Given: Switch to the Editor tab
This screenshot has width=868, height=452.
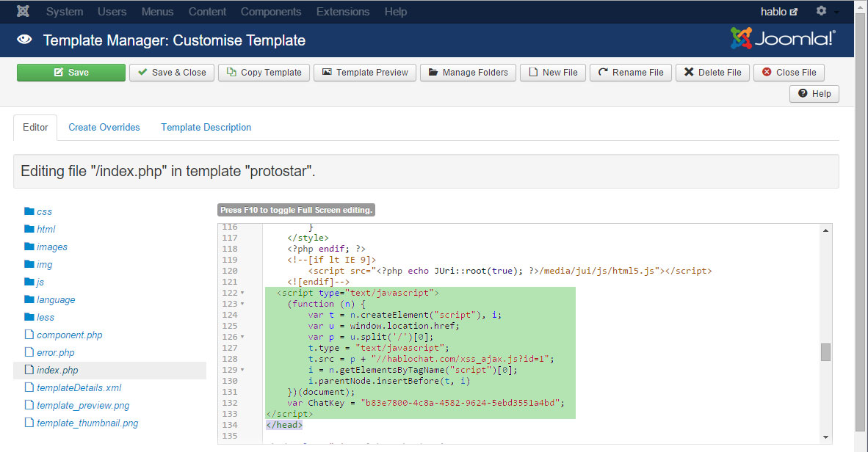Looking at the screenshot, I should (x=35, y=127).
